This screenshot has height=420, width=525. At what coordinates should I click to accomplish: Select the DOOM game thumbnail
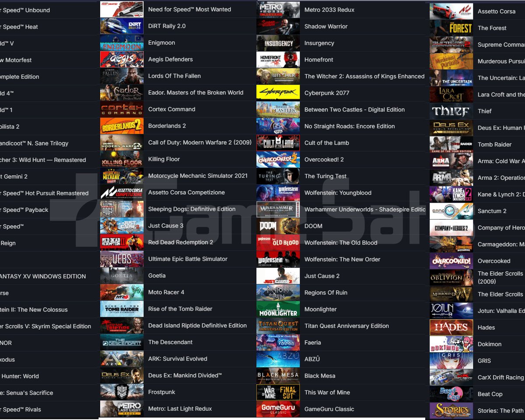click(x=278, y=226)
